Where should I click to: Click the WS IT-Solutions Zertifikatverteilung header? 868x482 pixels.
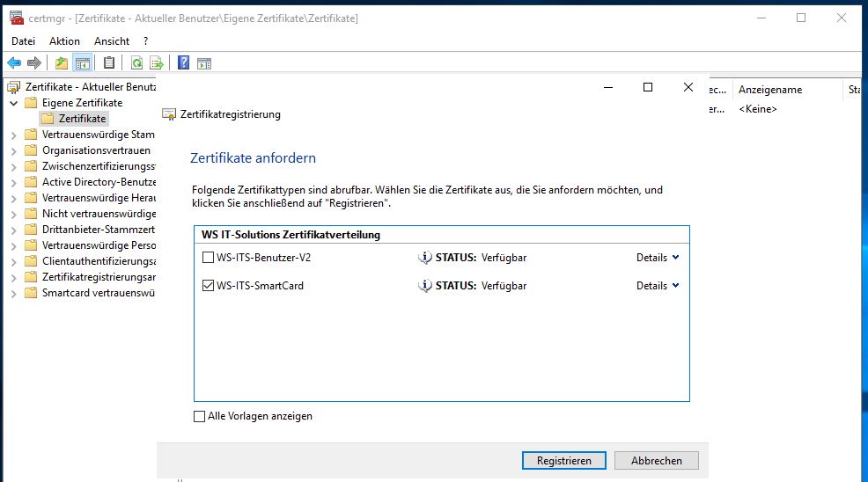point(291,235)
